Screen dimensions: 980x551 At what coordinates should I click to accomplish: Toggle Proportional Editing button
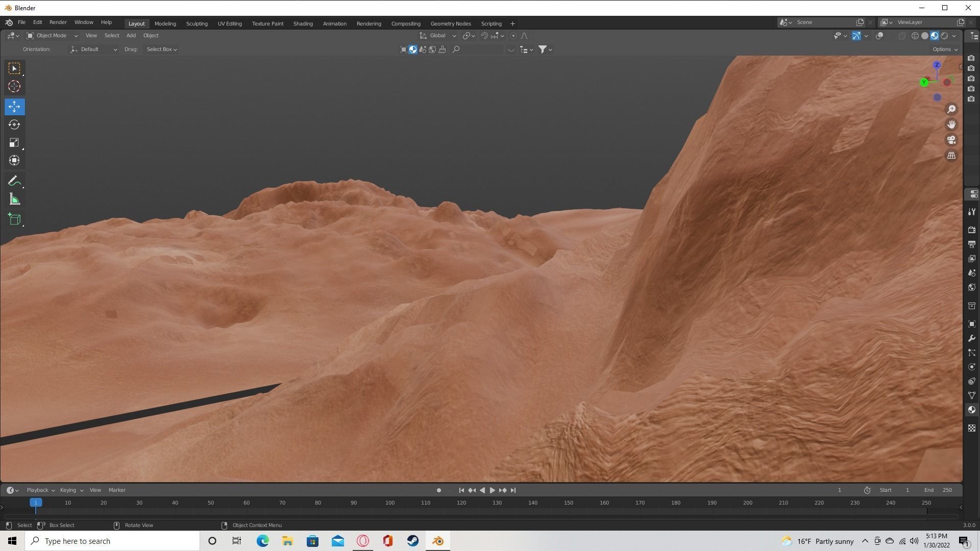[x=513, y=36]
